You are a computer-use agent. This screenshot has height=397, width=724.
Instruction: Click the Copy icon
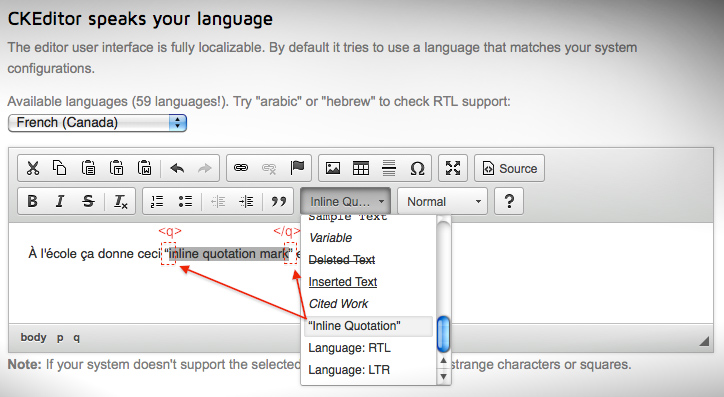point(60,168)
